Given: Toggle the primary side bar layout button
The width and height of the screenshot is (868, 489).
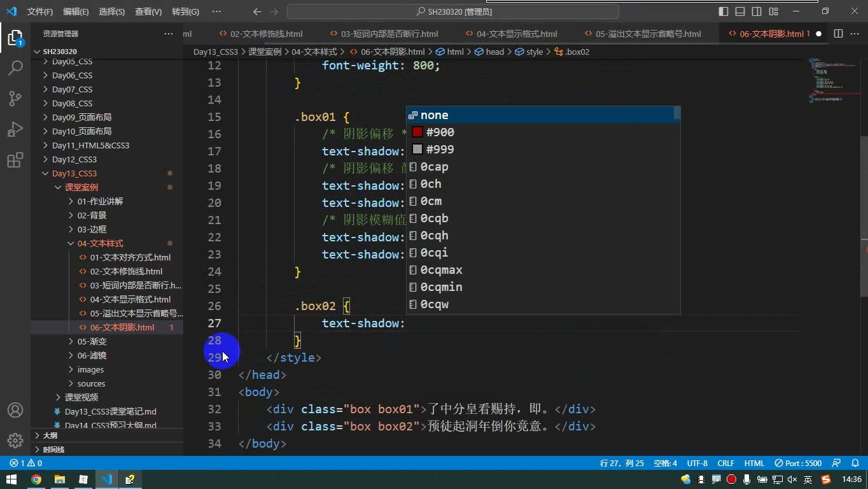Looking at the screenshot, I should [724, 11].
